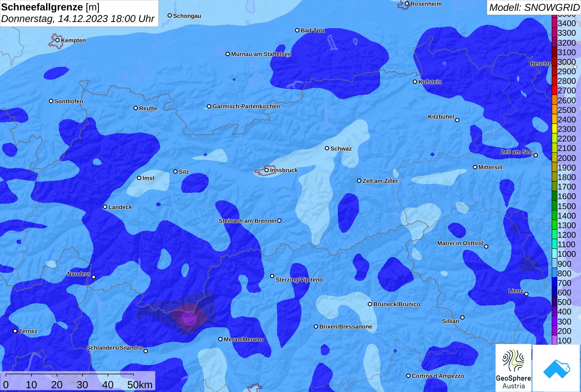
Task: Click the Reutte location dot
Action: click(136, 108)
